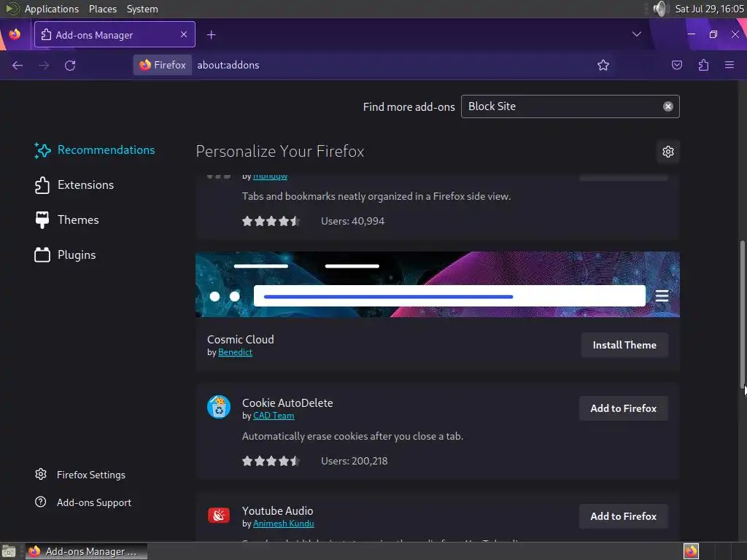Click the Cookie AutoDelete star rating
Viewport: 747px width, 560px height.
point(271,461)
